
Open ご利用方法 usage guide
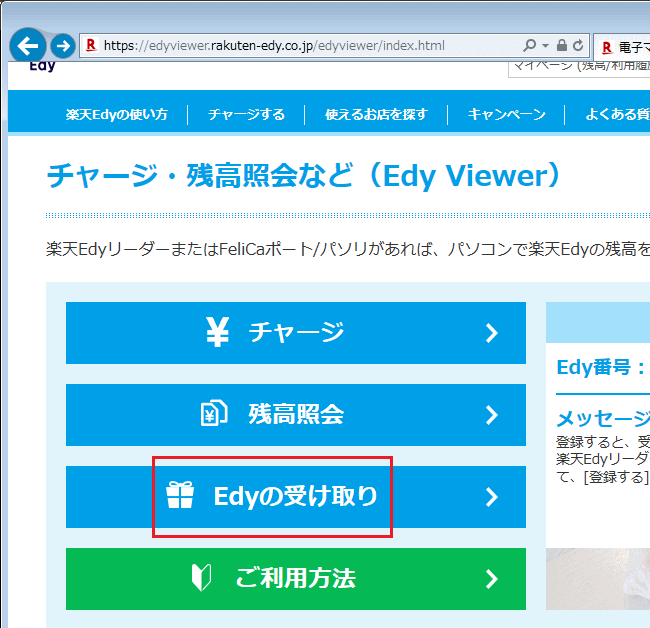pos(296,579)
